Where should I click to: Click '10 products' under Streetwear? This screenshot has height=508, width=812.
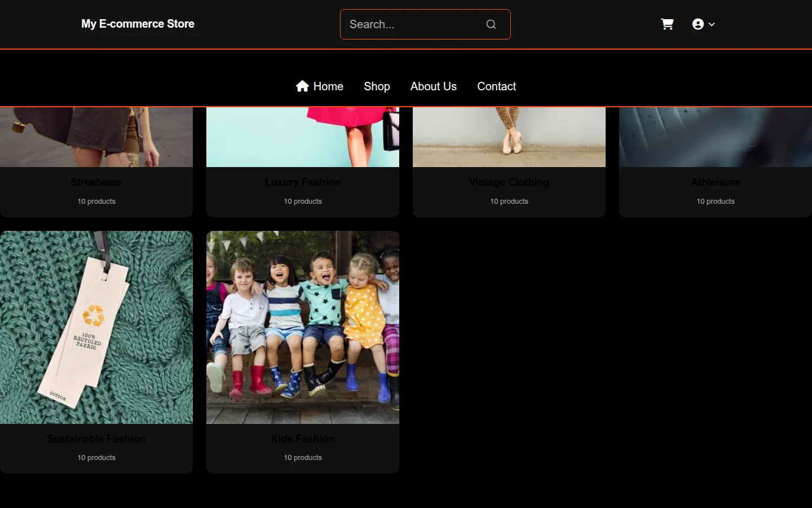[96, 202]
